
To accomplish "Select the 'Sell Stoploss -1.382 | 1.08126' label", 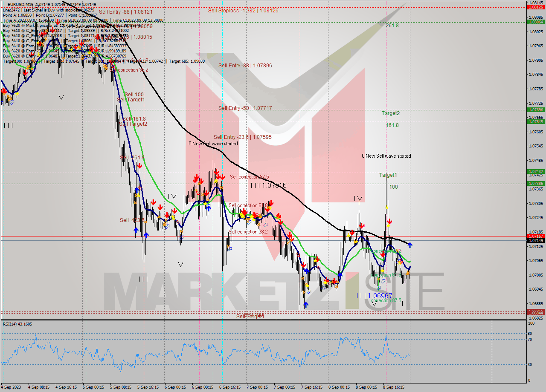I will pos(243,11).
